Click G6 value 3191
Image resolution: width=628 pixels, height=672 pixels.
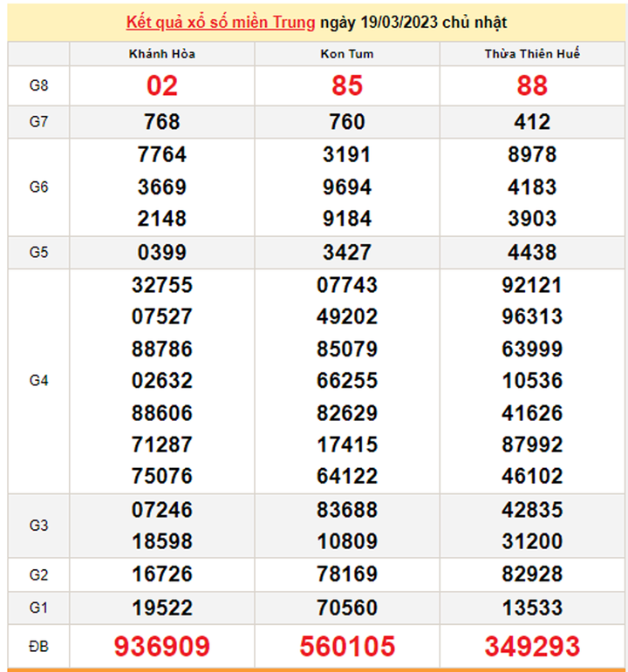pos(347,154)
